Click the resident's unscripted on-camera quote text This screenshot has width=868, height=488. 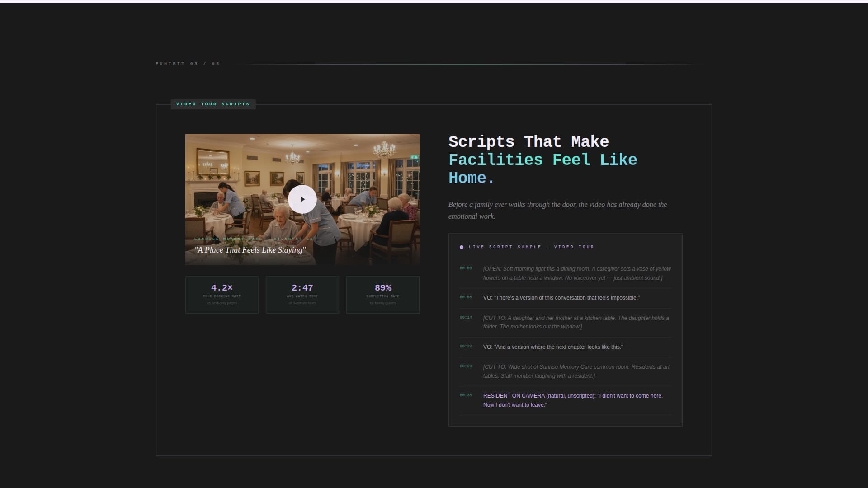pos(572,400)
